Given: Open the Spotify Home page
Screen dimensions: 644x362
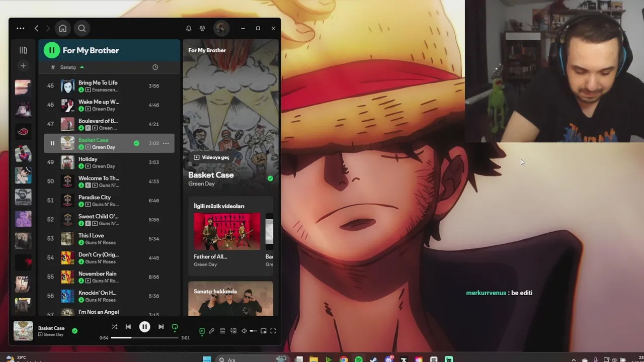Looking at the screenshot, I should [63, 29].
